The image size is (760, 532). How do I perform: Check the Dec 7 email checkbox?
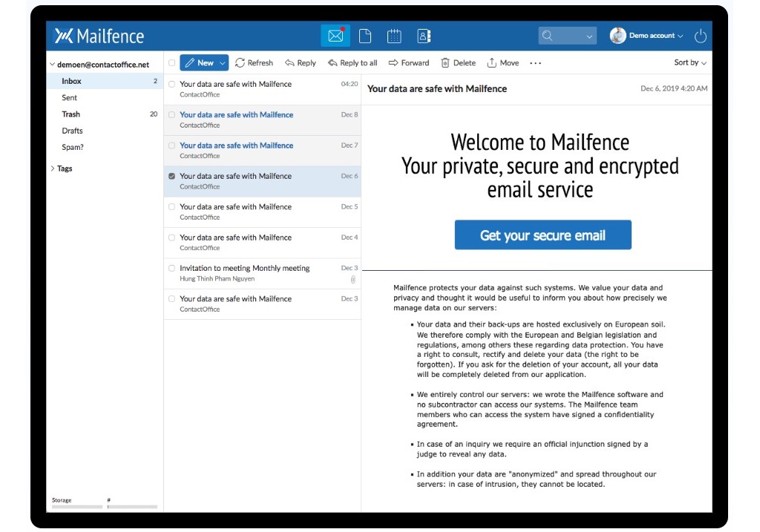pyautogui.click(x=171, y=145)
